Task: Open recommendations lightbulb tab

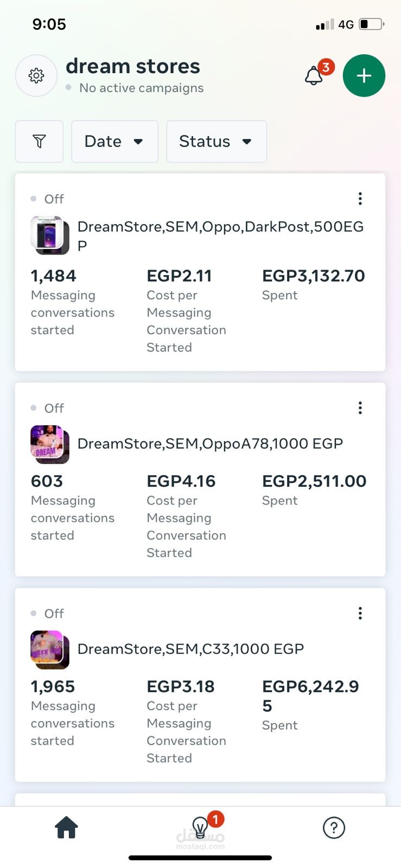Action: pos(201,828)
